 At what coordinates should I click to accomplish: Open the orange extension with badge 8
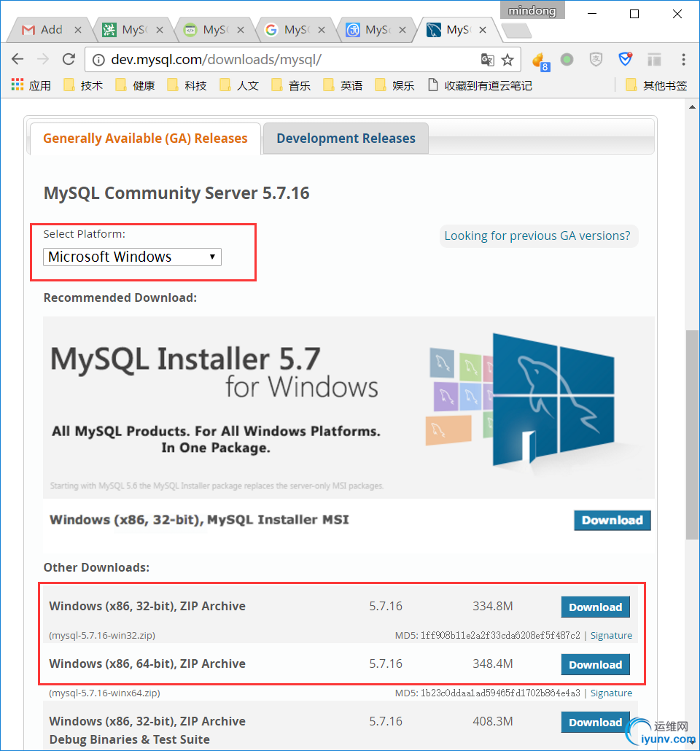click(x=540, y=61)
